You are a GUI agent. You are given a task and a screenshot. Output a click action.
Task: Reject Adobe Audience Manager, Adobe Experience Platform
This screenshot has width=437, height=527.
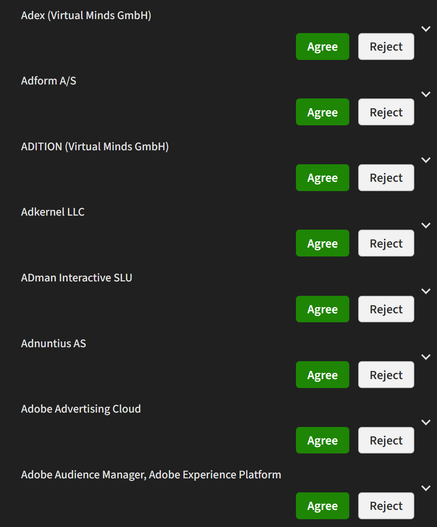386,506
